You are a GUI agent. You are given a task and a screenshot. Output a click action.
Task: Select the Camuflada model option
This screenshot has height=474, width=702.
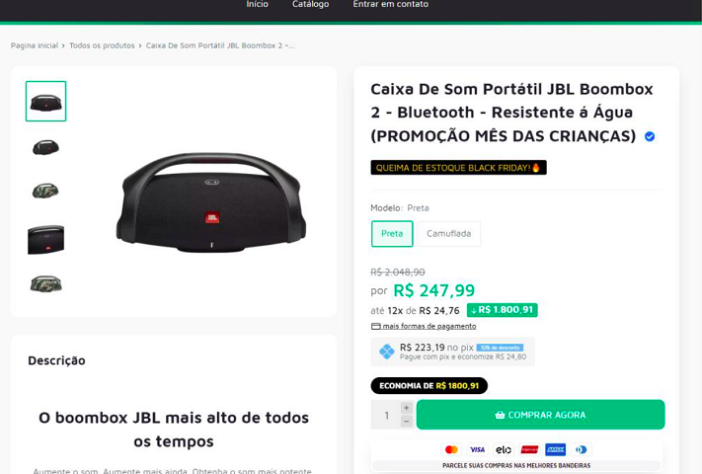[449, 234]
